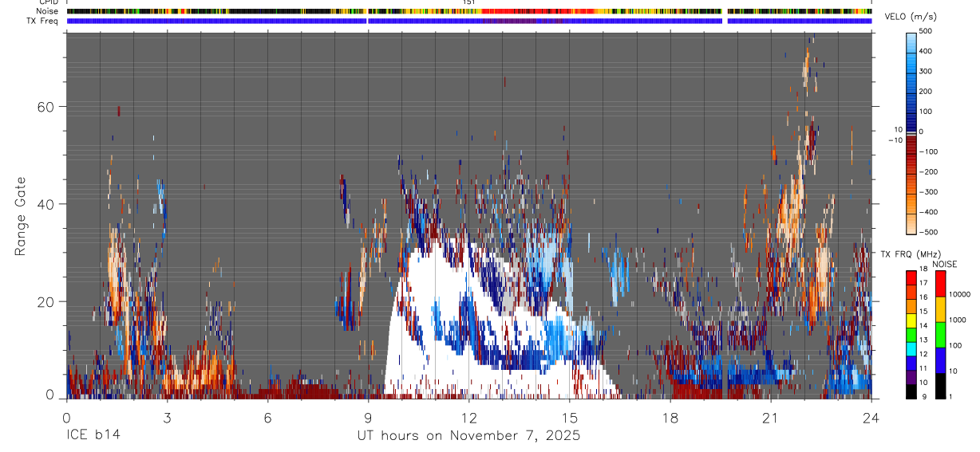The image size is (980, 452).
Task: Click the blue TX Freq strip above the plot
Action: tap(469, 21)
